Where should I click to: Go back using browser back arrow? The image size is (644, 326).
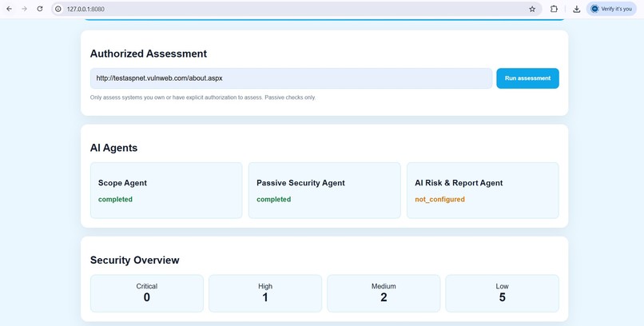coord(9,9)
